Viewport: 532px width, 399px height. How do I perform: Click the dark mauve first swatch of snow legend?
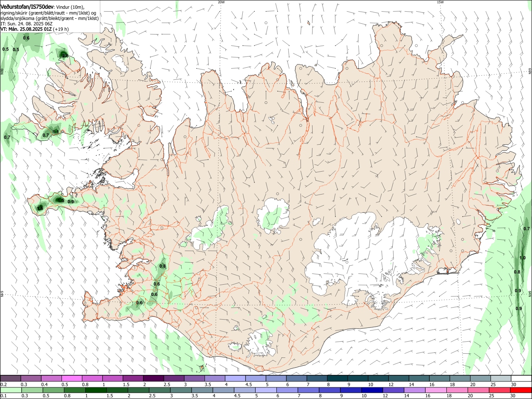pos(10,378)
